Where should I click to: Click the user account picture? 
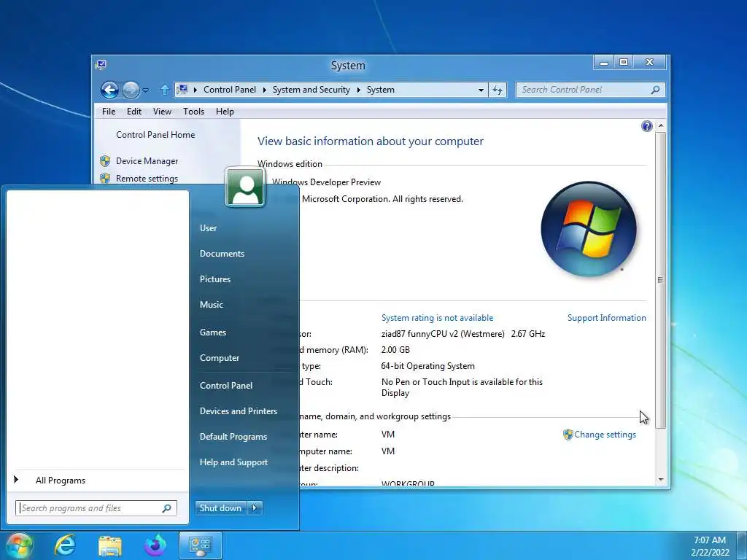tap(245, 187)
